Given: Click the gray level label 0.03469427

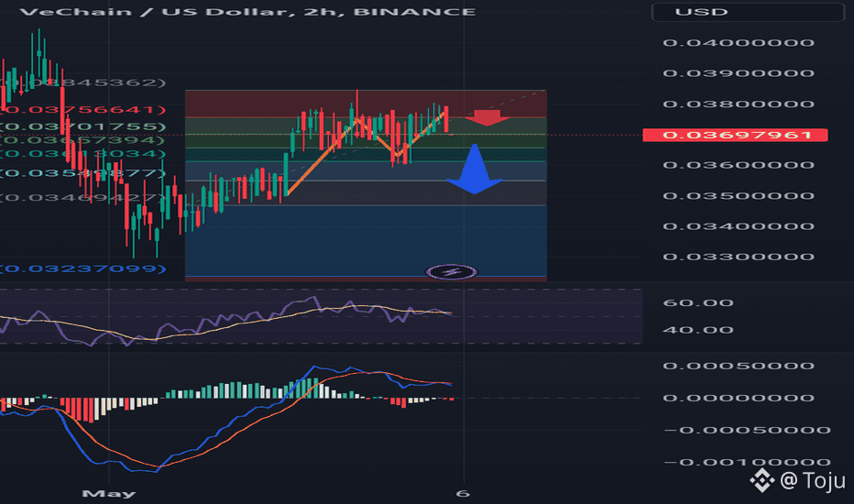Looking at the screenshot, I should pos(82,197).
